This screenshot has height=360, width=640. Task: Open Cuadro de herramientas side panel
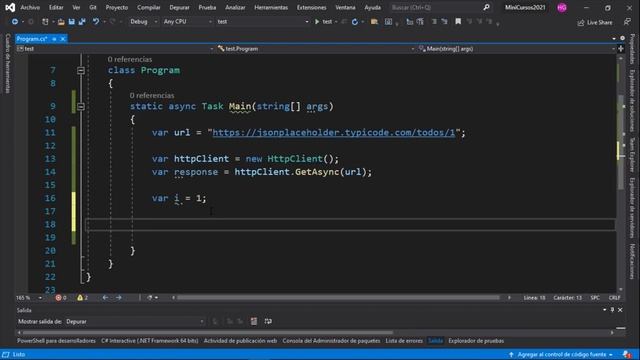8,64
